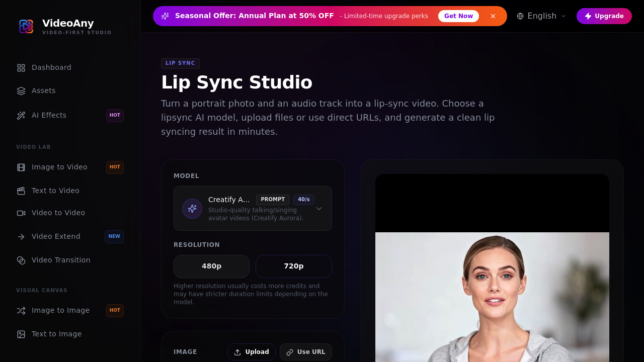Image resolution: width=644 pixels, height=362 pixels.
Task: Expand the Creatify Aurora model dropdown
Action: pyautogui.click(x=318, y=208)
